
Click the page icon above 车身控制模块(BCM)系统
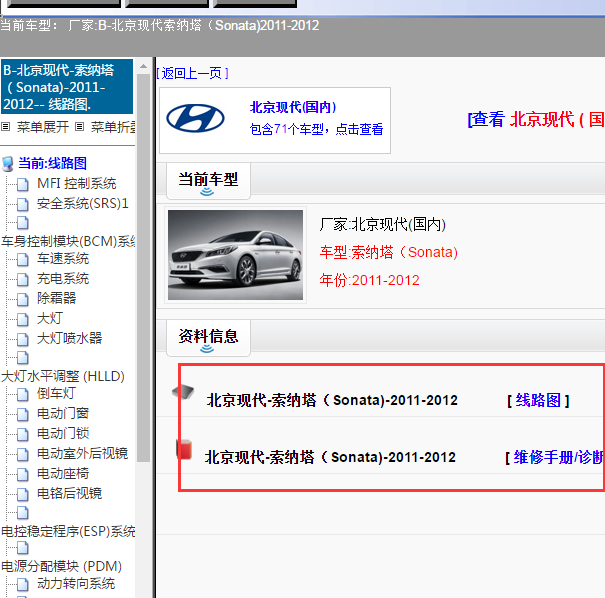22,223
